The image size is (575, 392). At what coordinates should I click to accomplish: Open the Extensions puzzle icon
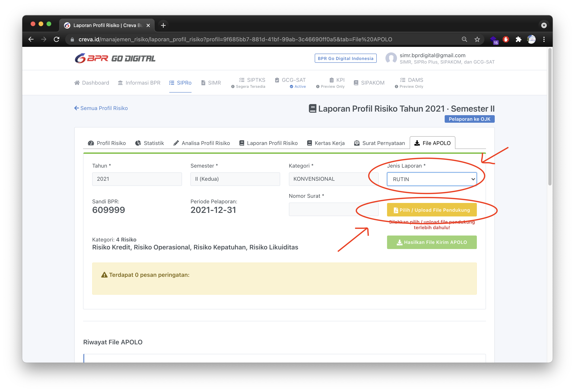pyautogui.click(x=518, y=39)
